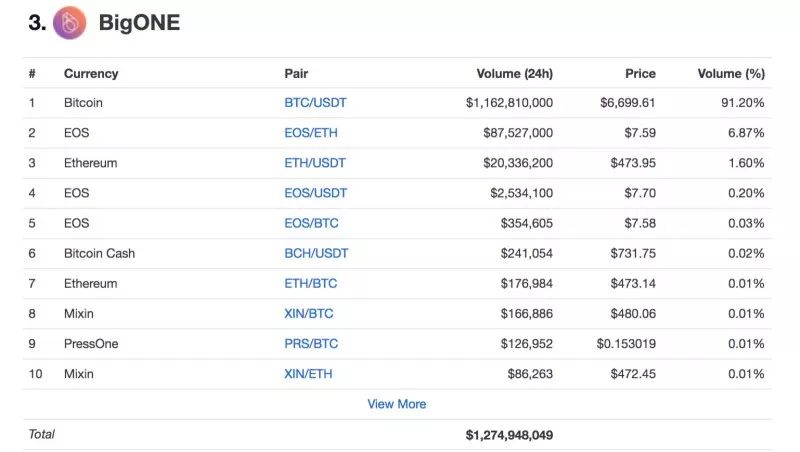Click the $7.70 price value
The width and height of the screenshot is (800, 452).
(640, 193)
